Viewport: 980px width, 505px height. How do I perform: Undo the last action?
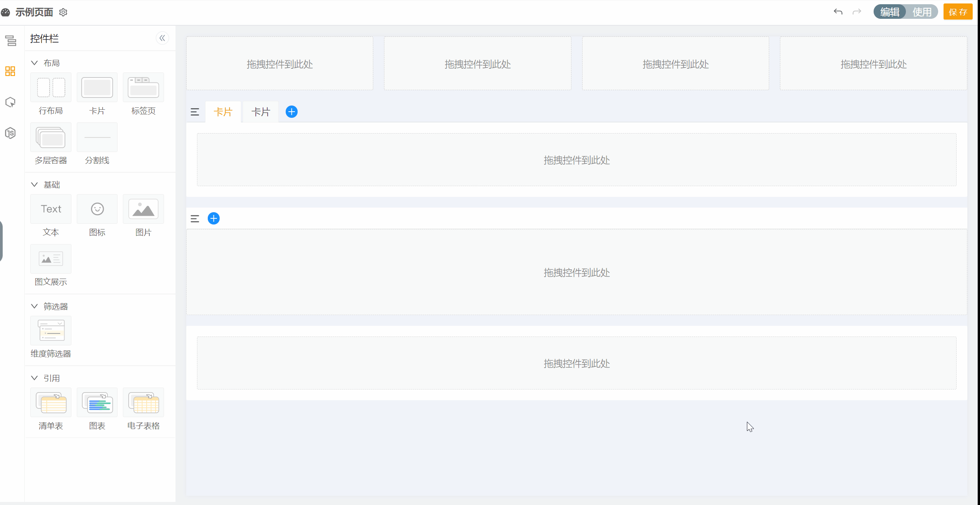coord(838,12)
